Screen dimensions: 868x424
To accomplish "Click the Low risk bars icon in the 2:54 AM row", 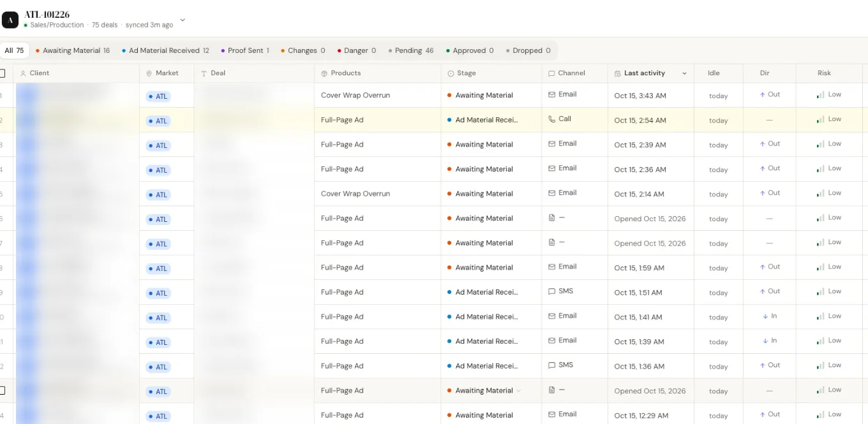I will tap(820, 120).
